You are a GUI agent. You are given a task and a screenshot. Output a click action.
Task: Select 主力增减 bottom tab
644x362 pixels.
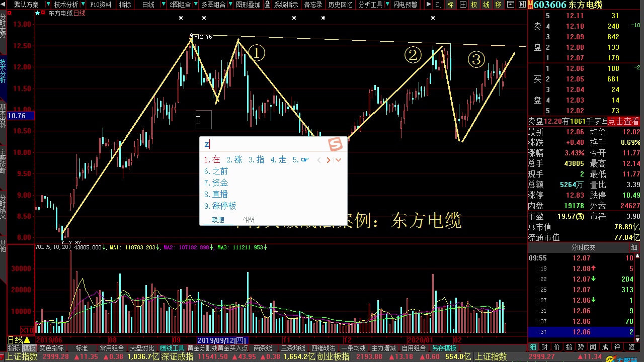point(384,348)
